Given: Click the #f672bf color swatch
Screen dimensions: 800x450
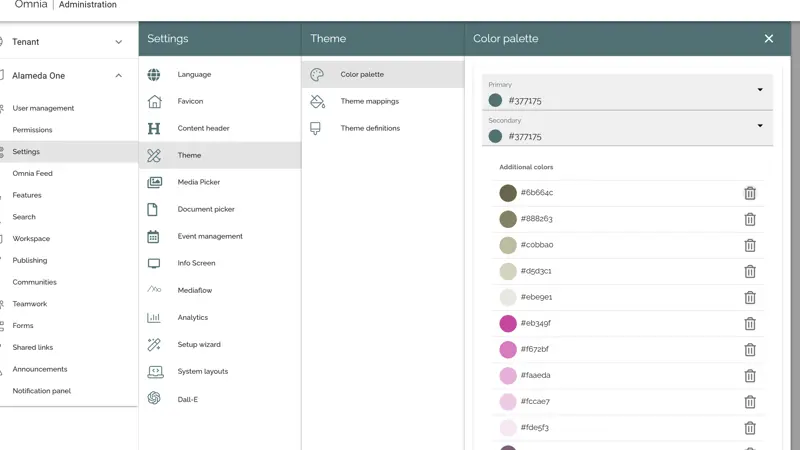Looking at the screenshot, I should (x=508, y=349).
